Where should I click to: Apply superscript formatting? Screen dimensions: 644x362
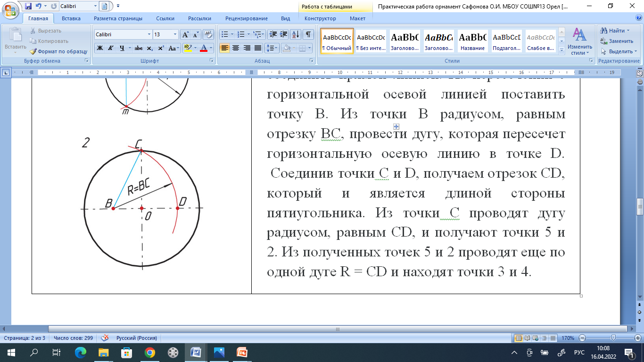[x=161, y=48]
